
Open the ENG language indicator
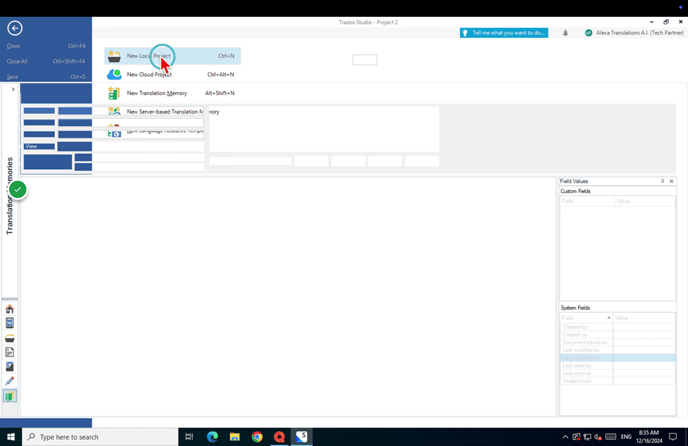(626, 437)
